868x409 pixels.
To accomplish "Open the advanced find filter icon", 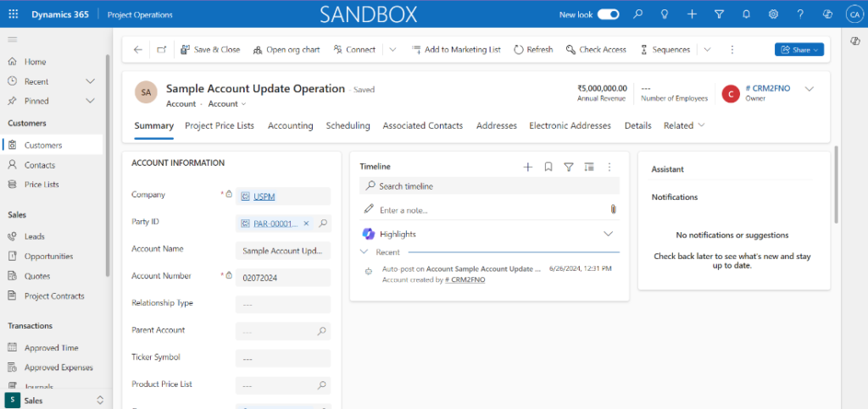I will click(x=719, y=14).
